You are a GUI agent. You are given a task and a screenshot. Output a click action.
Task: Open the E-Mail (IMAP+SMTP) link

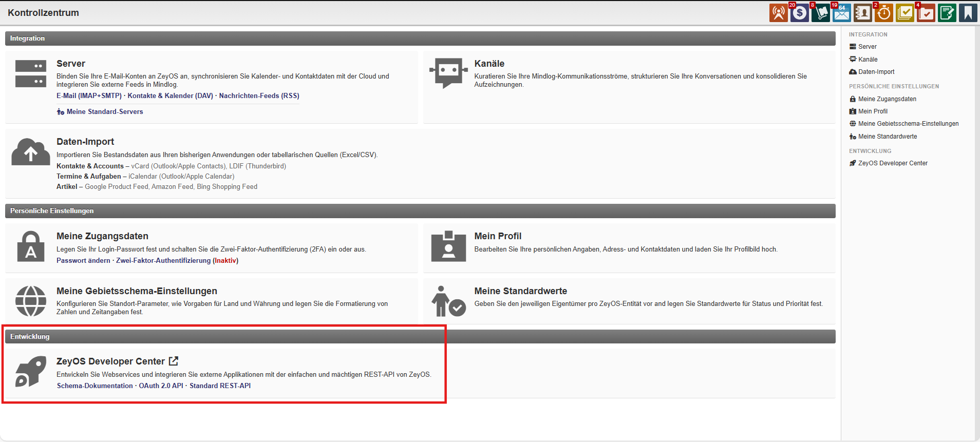click(x=89, y=96)
